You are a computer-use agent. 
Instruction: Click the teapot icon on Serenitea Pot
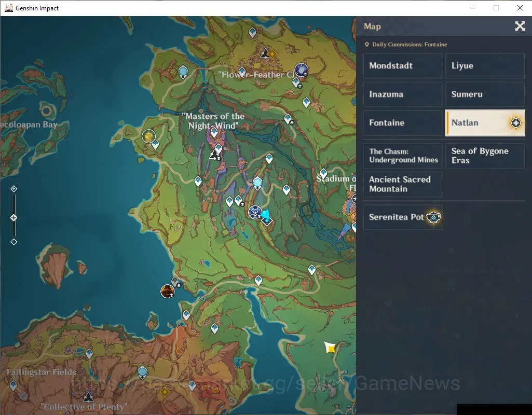coord(433,217)
